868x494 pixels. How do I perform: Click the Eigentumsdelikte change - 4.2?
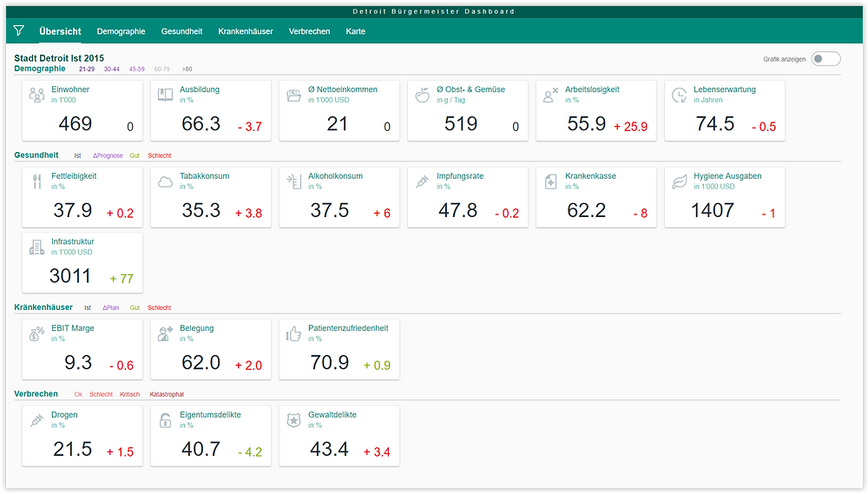(x=250, y=452)
